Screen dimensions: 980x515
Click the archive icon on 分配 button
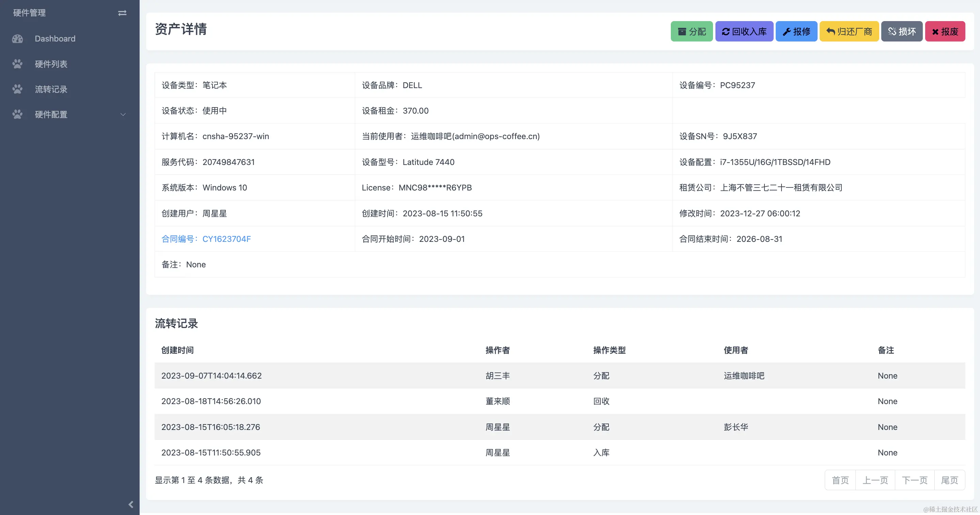[682, 32]
